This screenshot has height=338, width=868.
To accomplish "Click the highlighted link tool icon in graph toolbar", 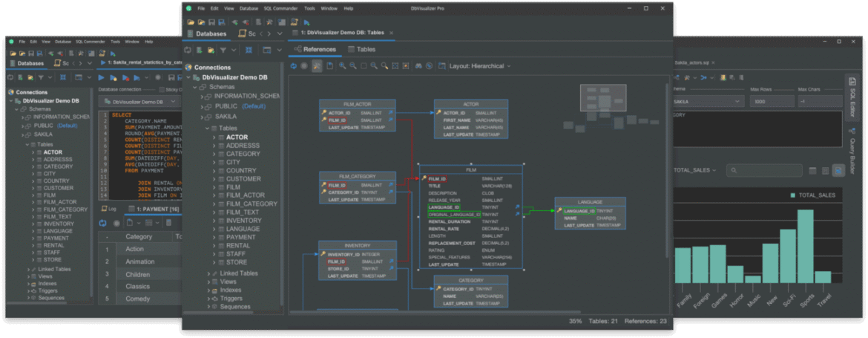I will 317,66.
